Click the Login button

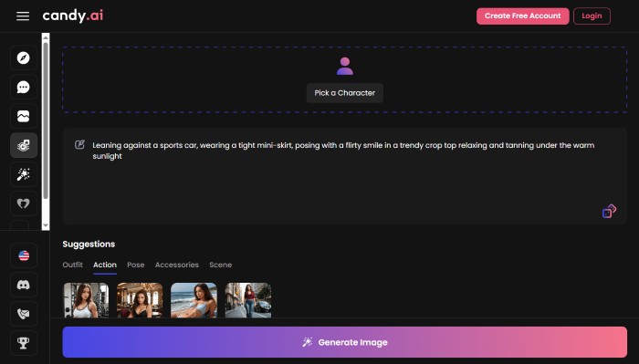[592, 16]
